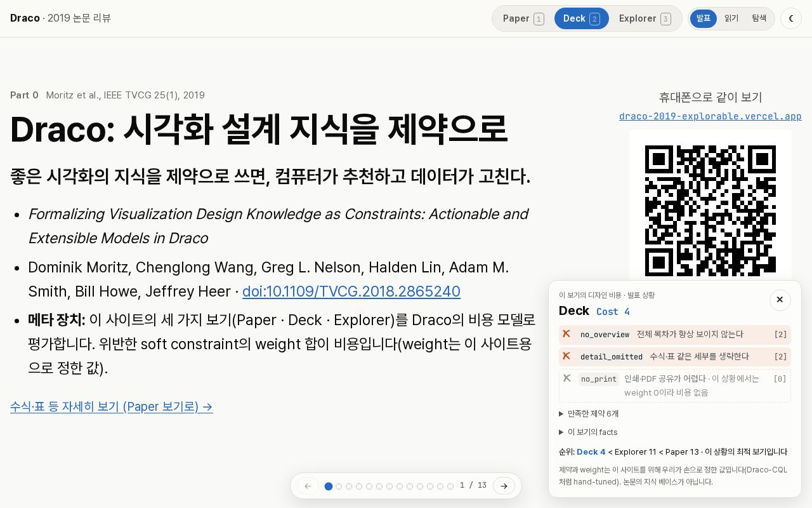Follow the 수식·표 등 자세히 보기 link

[112, 406]
